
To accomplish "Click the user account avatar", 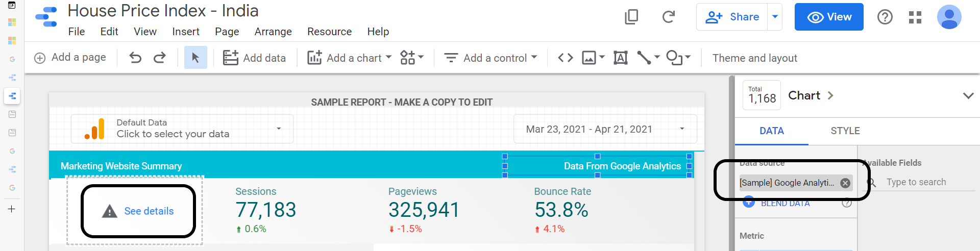I will (949, 17).
